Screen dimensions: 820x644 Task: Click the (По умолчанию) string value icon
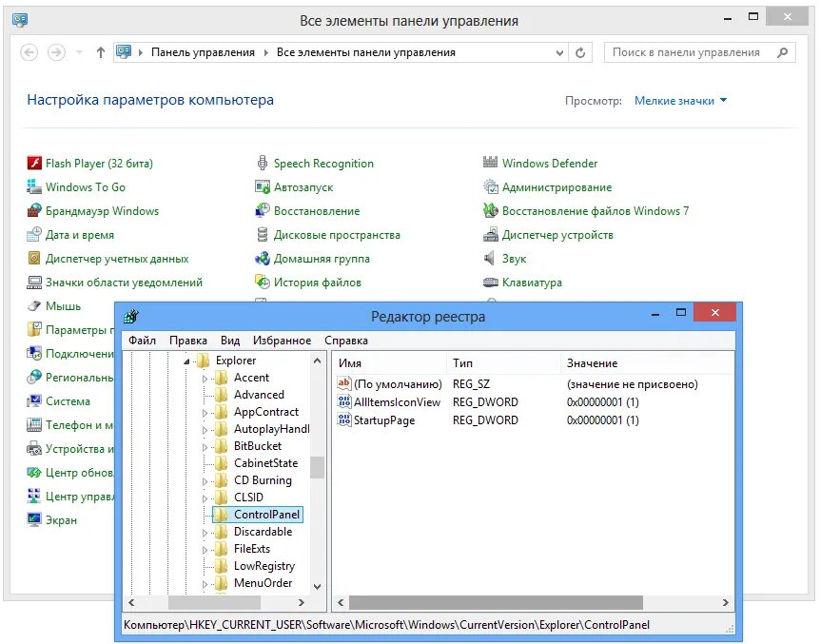pyautogui.click(x=344, y=384)
